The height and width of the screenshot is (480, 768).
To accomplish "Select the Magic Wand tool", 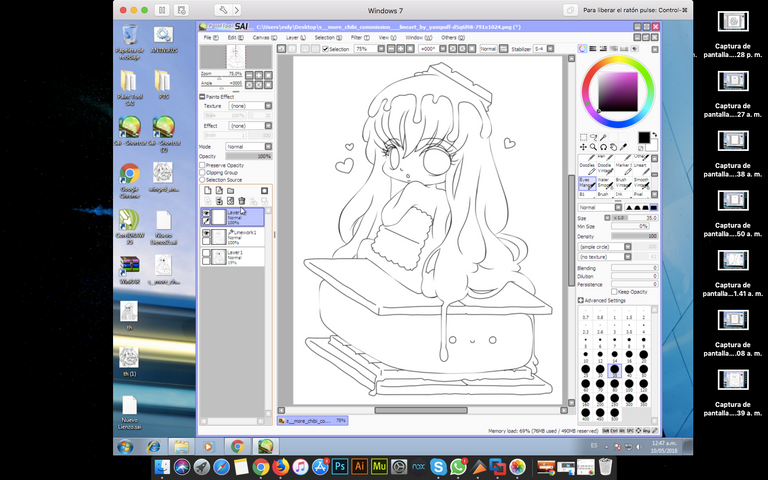I will (x=603, y=138).
